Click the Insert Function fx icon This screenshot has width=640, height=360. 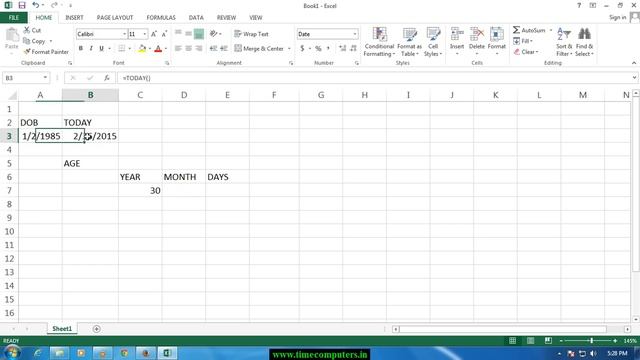pos(107,78)
